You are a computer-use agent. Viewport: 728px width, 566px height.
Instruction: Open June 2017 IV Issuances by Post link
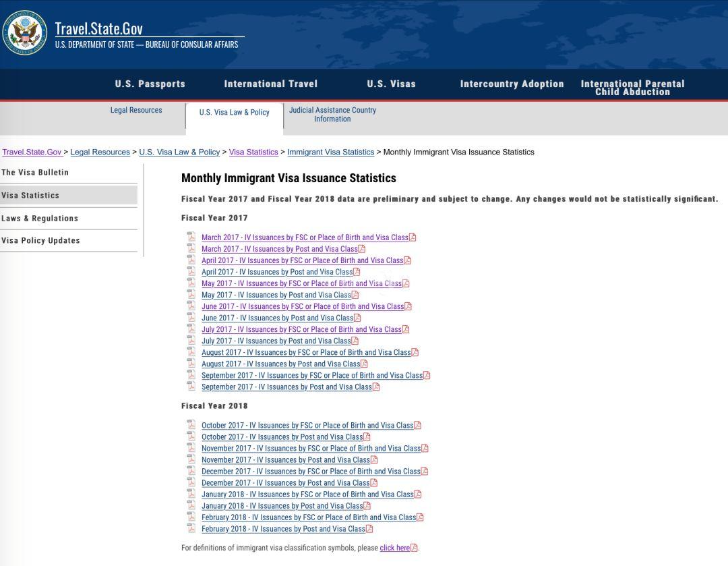coord(278,318)
